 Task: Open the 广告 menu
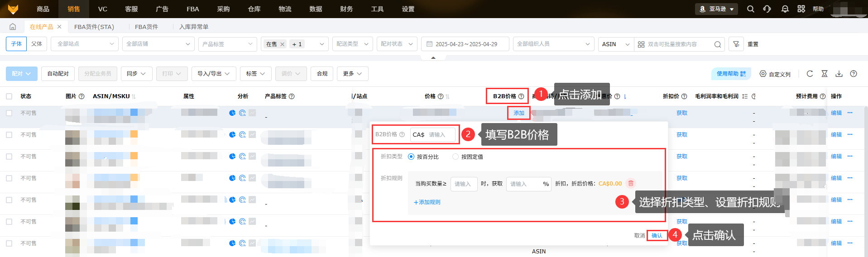[x=162, y=9]
